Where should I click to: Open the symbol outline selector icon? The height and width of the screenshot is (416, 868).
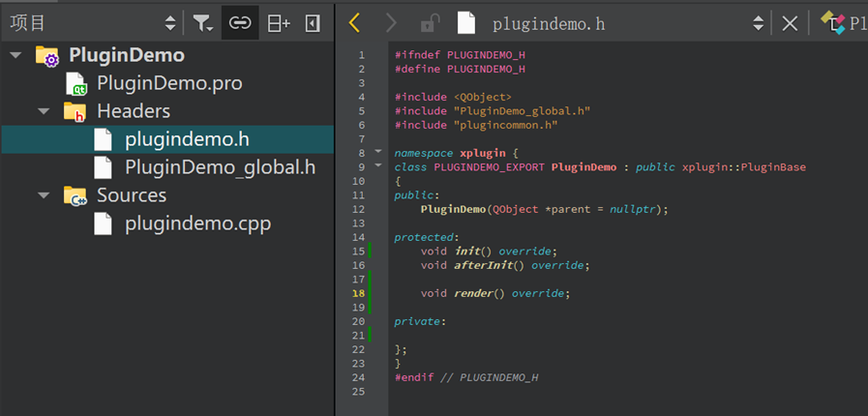tap(832, 23)
